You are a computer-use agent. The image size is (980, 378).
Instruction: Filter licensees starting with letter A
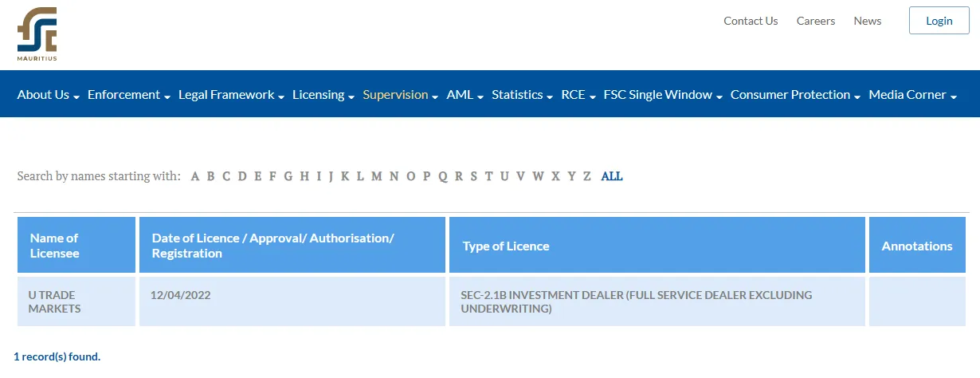coord(195,176)
